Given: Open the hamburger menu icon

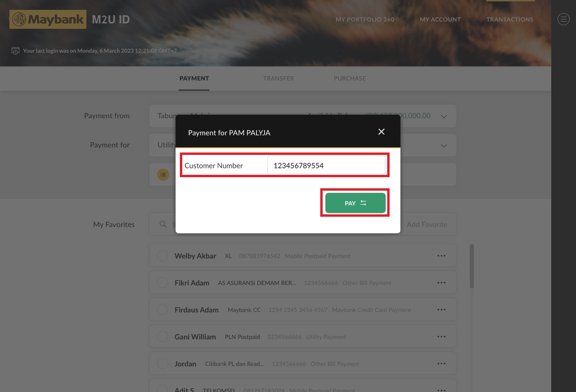Looking at the screenshot, I should click(x=563, y=19).
